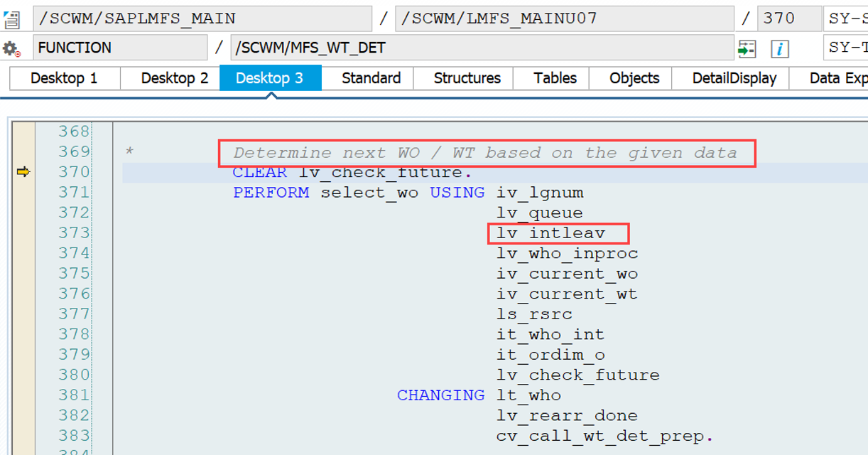Click the USING keyword on line 371

457,193
